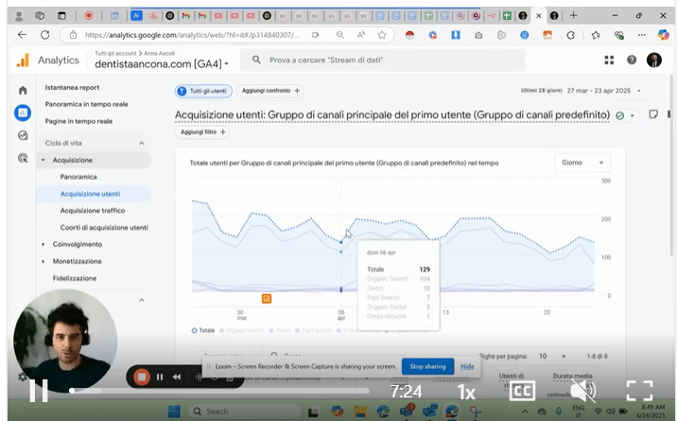Viewport: 677px width, 421px height.
Task: Click the Hide link in sharing bar
Action: [467, 366]
